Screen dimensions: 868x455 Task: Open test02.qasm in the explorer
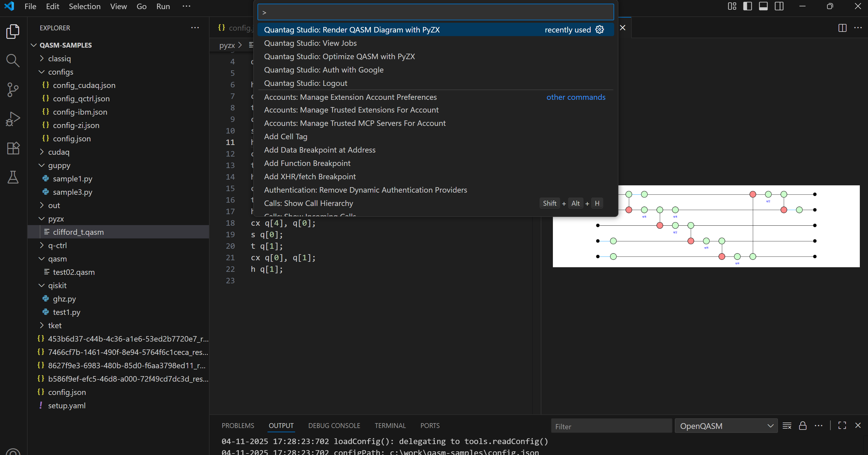click(x=73, y=272)
